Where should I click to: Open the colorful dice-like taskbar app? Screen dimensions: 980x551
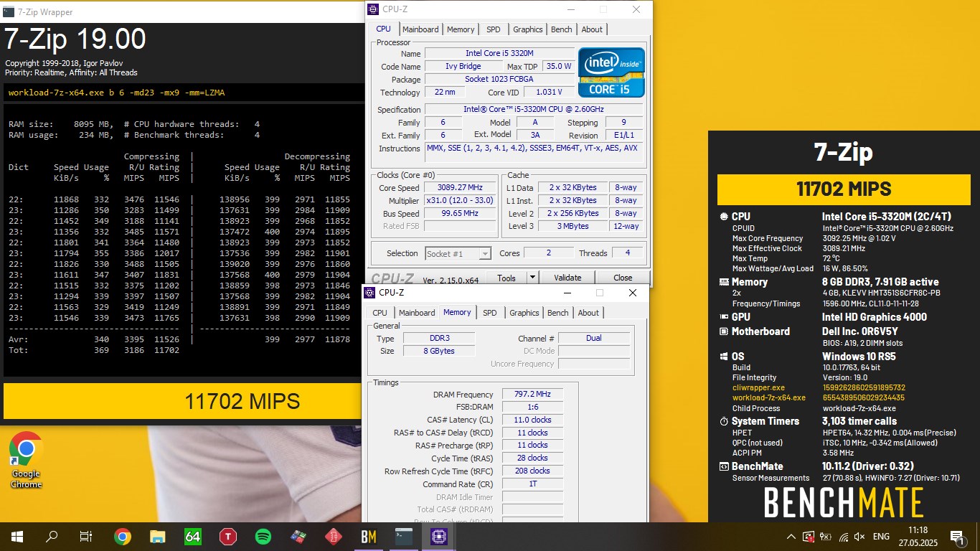coord(298,536)
